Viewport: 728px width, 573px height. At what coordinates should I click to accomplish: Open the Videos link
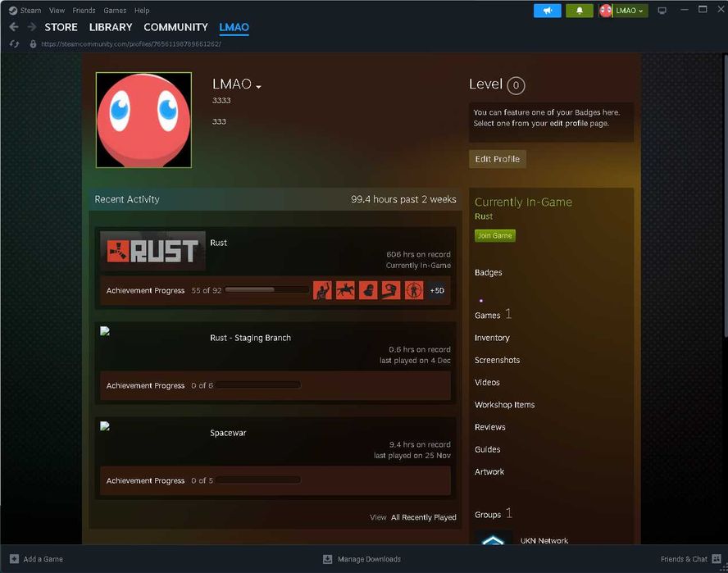487,382
